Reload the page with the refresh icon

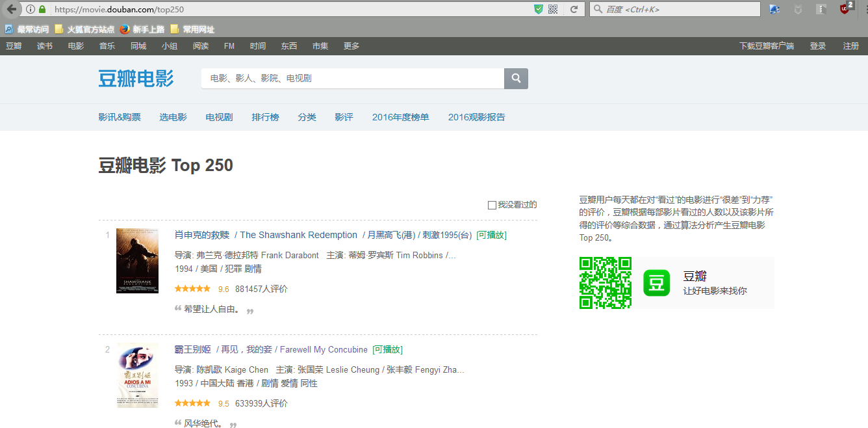point(574,9)
